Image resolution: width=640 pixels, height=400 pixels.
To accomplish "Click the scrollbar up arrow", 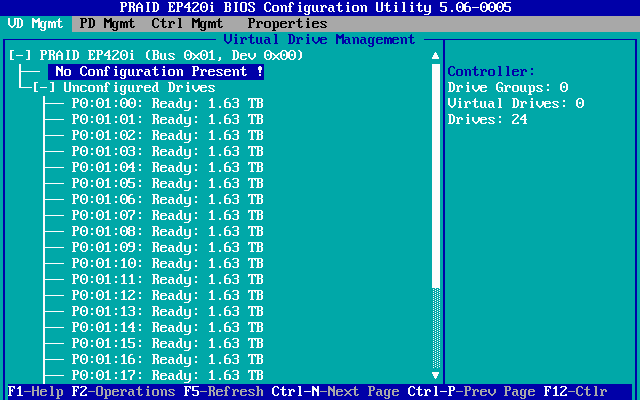I will [436, 56].
